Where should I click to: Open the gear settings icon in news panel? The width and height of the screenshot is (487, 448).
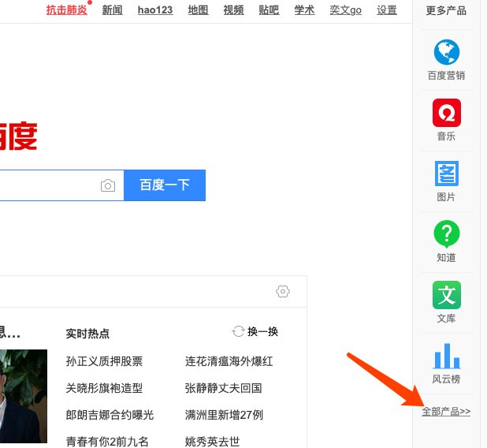coord(283,291)
